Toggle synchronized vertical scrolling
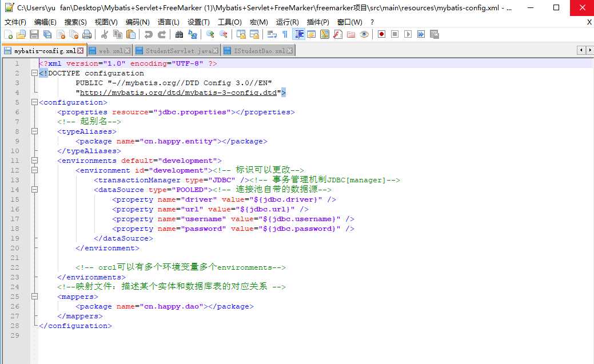This screenshot has width=594, height=364. click(x=241, y=34)
